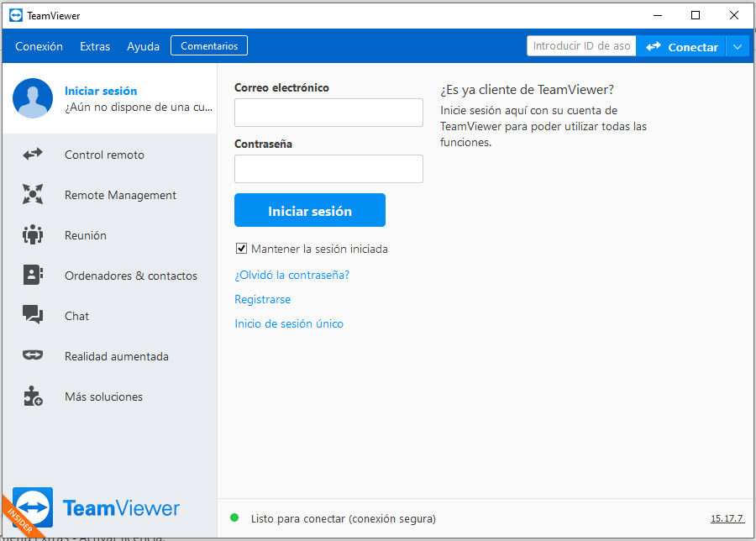Screen dimensions: 756x541
Task: Click the Iniciar sesión sidebar heading link
Action: click(x=101, y=91)
